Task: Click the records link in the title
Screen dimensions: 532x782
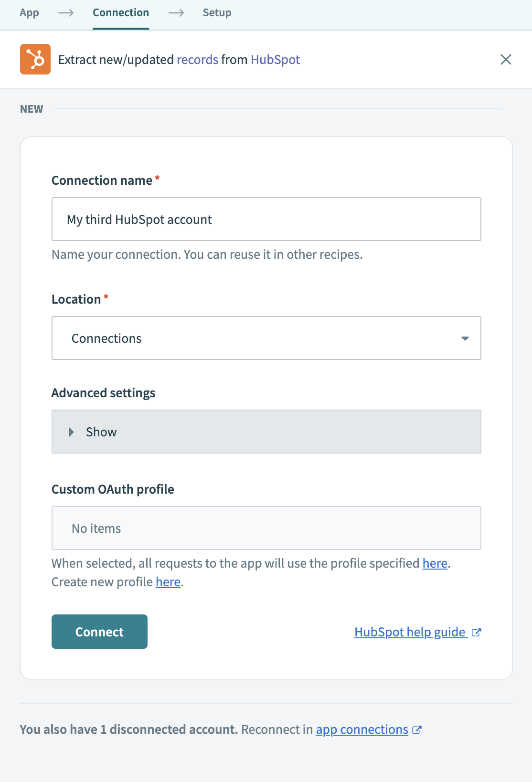Action: [x=197, y=59]
